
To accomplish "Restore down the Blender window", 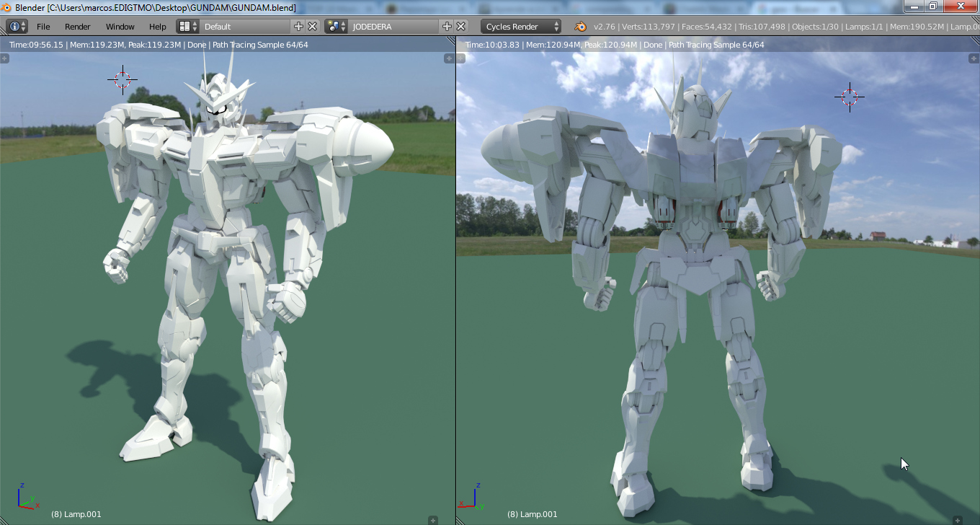I will (x=933, y=6).
